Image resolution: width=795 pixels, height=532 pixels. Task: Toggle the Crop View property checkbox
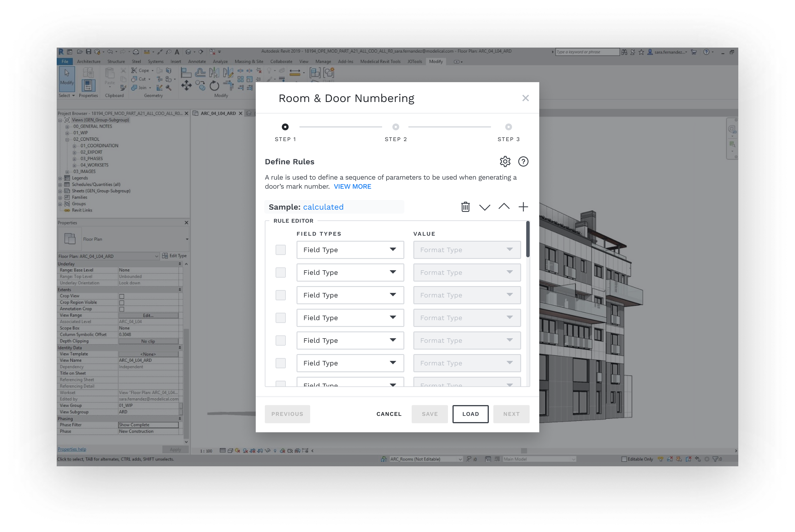click(x=121, y=295)
